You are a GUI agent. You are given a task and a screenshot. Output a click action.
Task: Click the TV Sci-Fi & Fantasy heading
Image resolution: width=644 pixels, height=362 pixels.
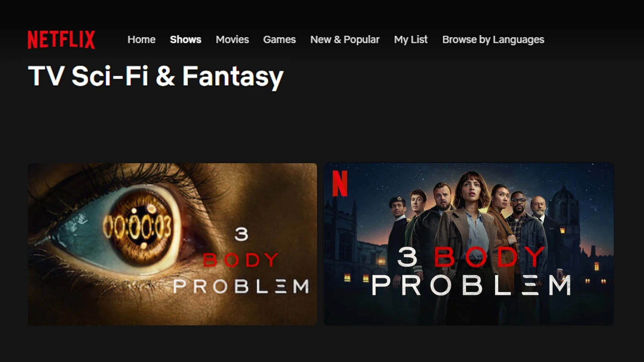coord(156,76)
